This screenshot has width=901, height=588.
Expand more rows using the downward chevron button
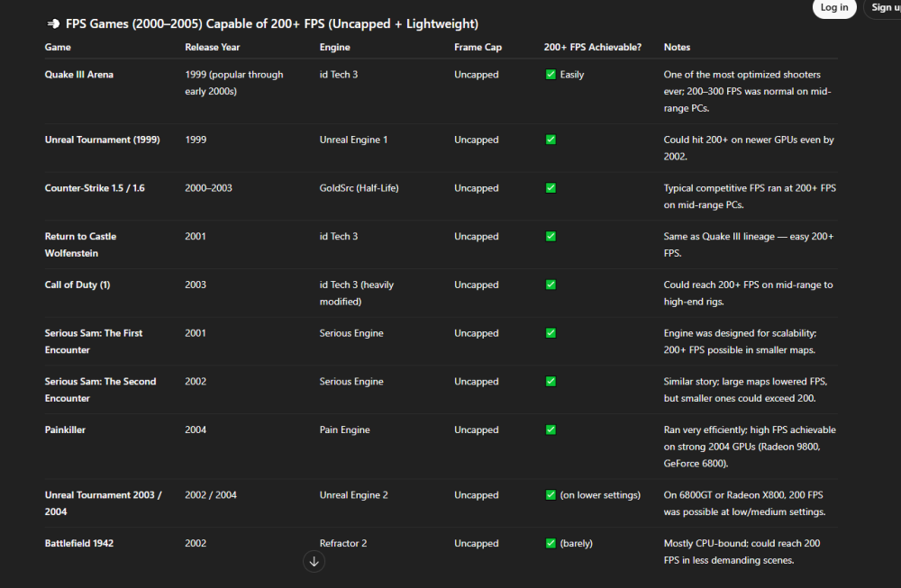point(314,561)
